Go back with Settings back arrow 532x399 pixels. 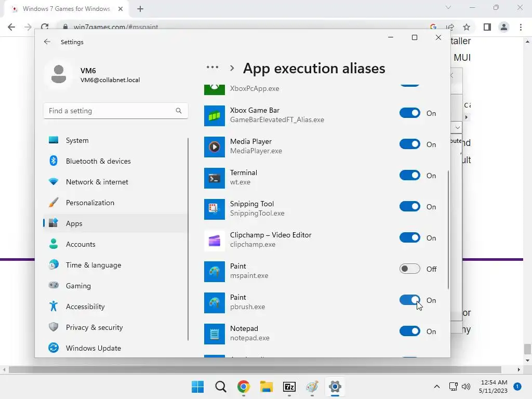tap(47, 42)
